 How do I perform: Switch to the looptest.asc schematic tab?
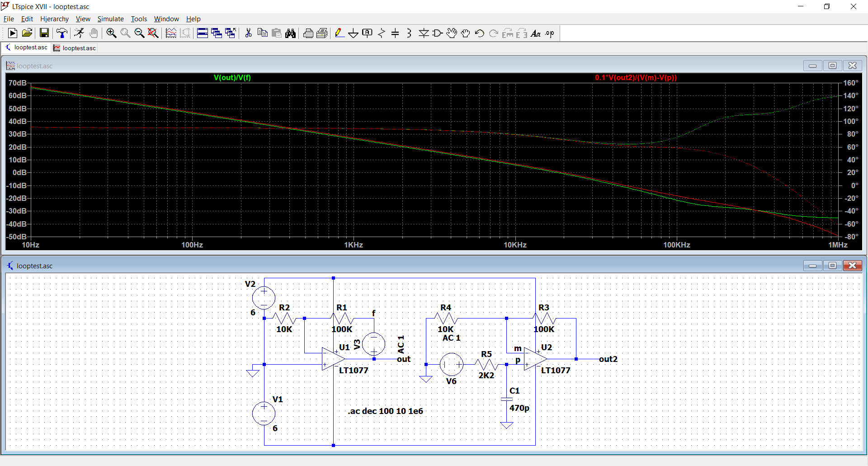pos(26,48)
